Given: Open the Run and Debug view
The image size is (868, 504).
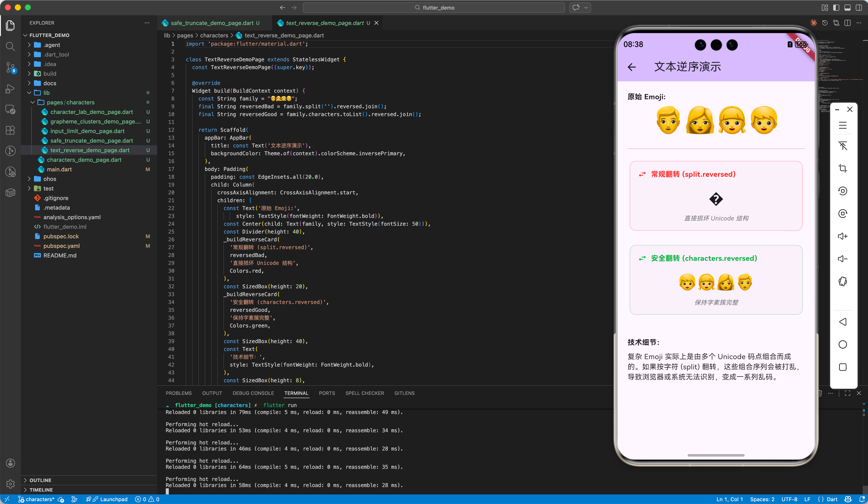Looking at the screenshot, I should [x=10, y=88].
